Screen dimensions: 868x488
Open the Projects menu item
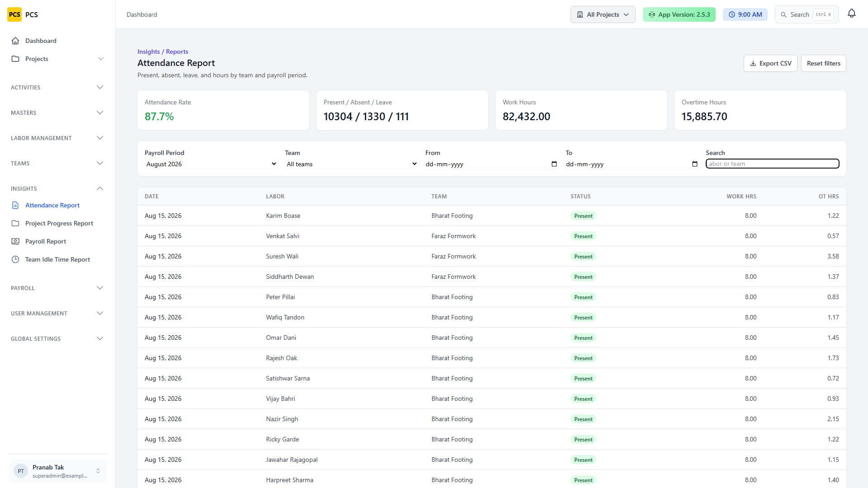click(x=57, y=59)
